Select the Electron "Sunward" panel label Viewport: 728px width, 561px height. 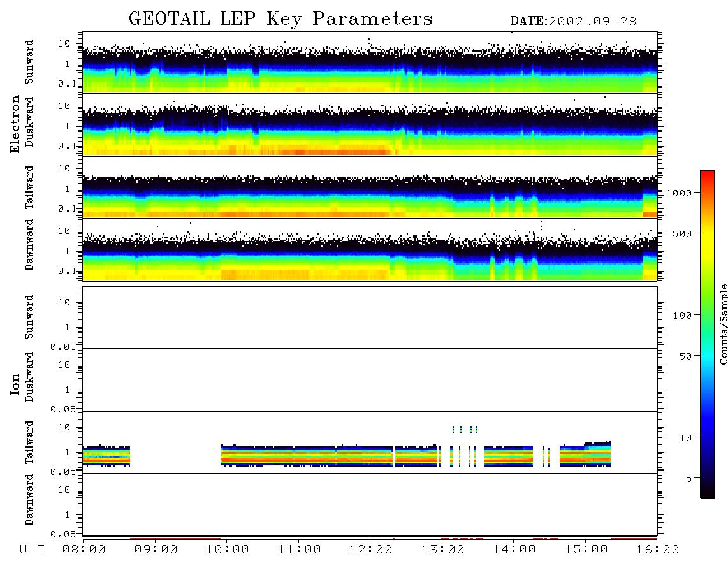pos(29,62)
